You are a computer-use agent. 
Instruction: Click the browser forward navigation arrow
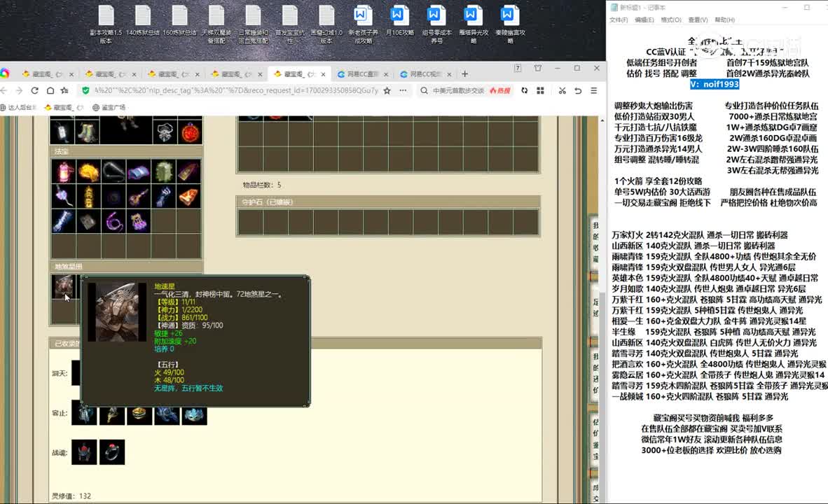[18, 90]
